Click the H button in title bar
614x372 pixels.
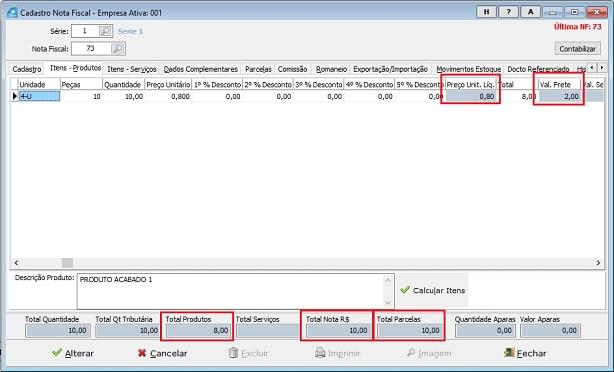(486, 12)
